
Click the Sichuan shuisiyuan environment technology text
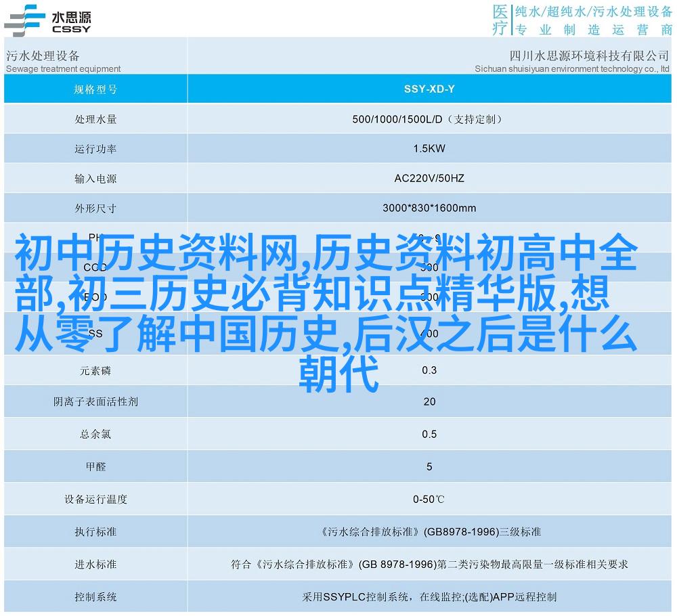tap(571, 68)
